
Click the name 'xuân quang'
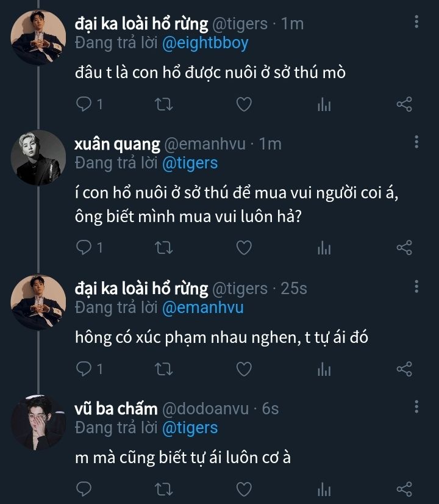[x=117, y=144]
